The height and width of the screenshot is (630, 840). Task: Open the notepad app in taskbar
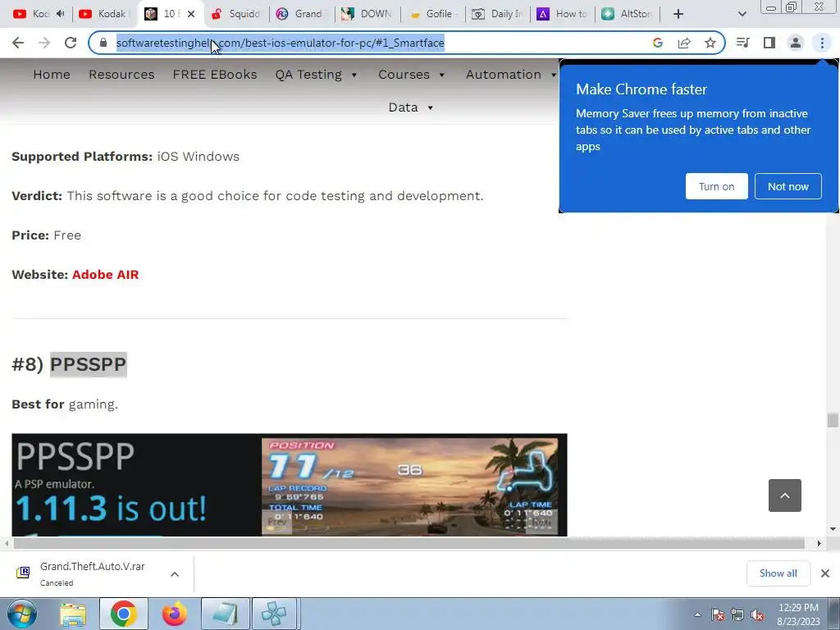tap(226, 614)
